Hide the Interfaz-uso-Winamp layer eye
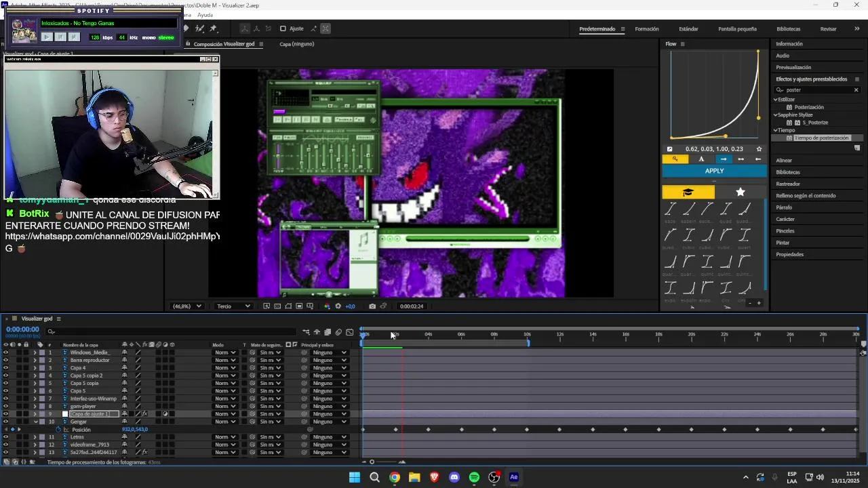868x488 pixels. click(x=6, y=399)
